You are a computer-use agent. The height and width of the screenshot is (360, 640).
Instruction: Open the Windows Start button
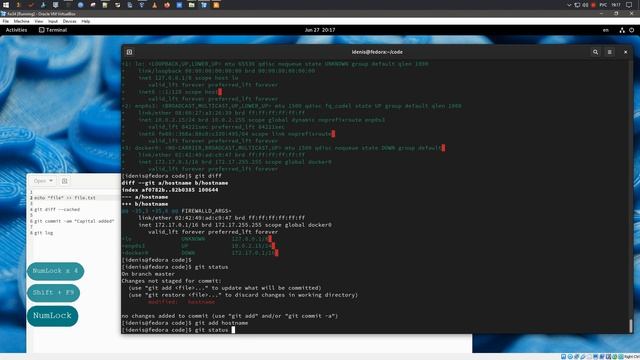coord(6,5)
